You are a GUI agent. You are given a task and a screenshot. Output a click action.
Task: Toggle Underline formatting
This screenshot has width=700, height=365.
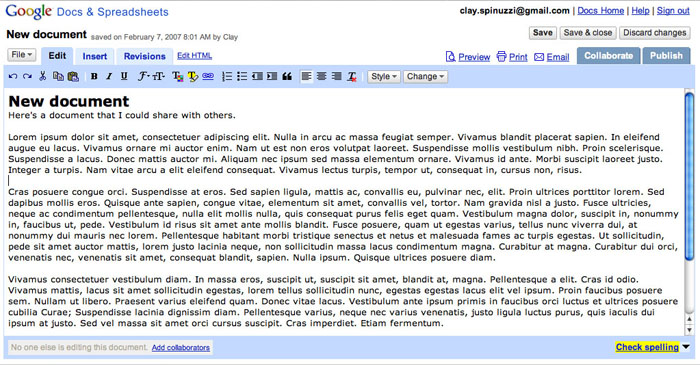(x=124, y=76)
